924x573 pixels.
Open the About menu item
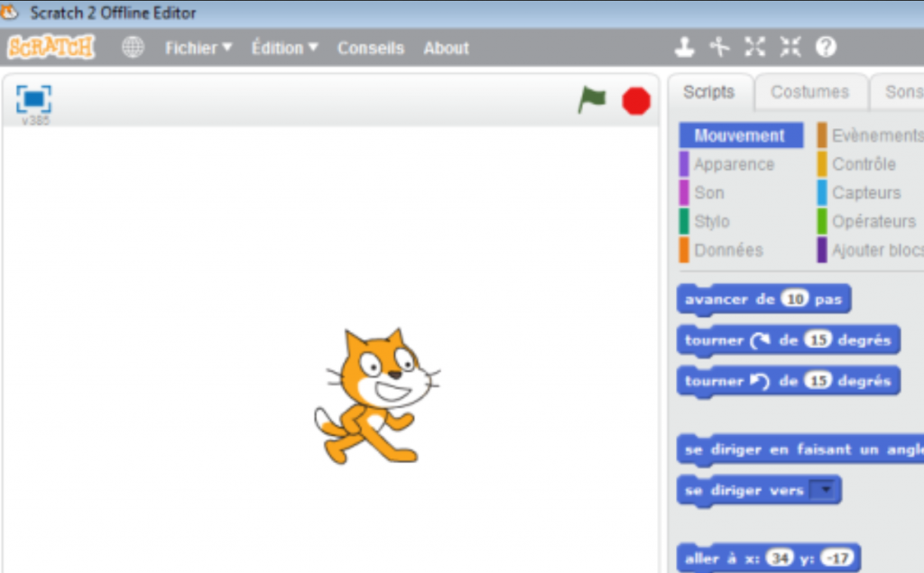pyautogui.click(x=446, y=49)
